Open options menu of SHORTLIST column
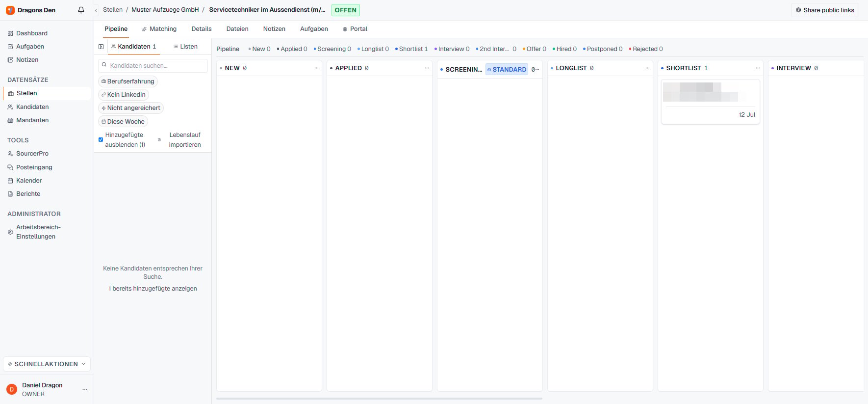The height and width of the screenshot is (404, 868). (758, 68)
